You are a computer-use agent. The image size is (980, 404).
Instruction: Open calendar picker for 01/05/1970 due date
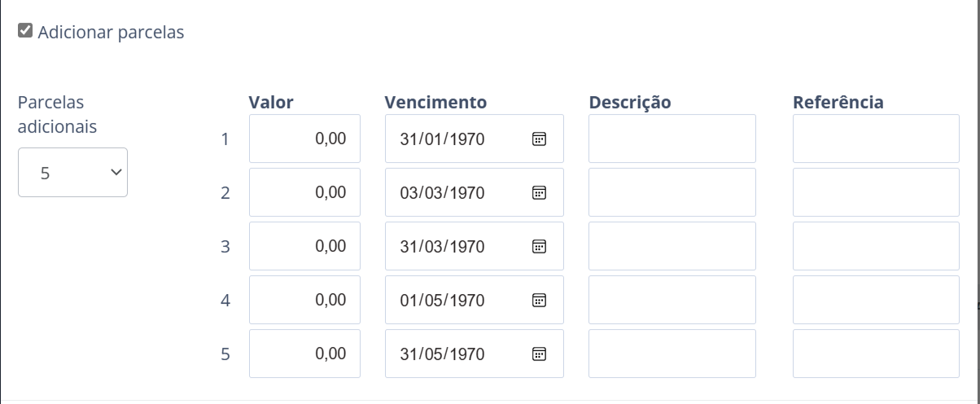(x=539, y=301)
